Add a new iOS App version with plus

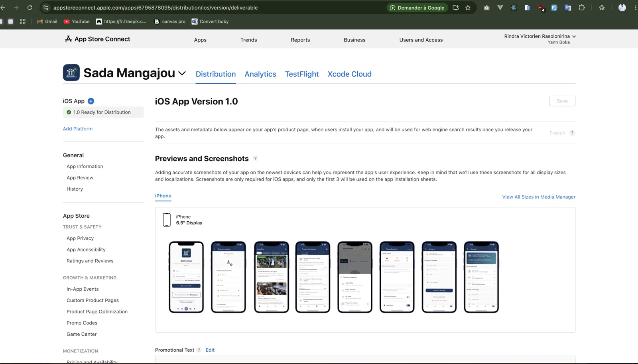[91, 101]
